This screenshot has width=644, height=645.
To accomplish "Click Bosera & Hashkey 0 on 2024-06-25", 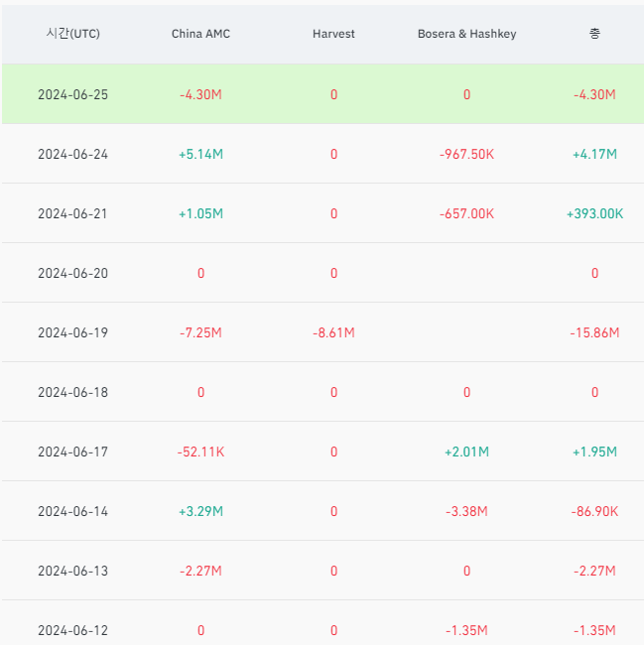I will click(466, 94).
